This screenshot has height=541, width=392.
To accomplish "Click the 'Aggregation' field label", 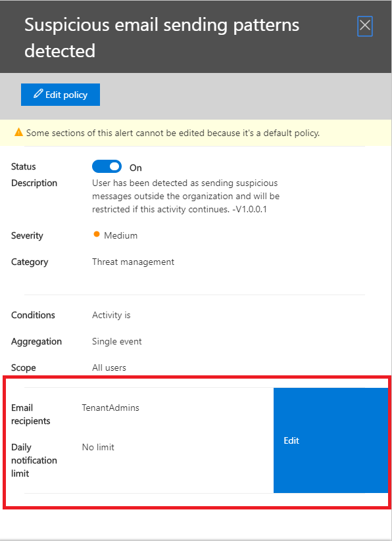I will (36, 342).
